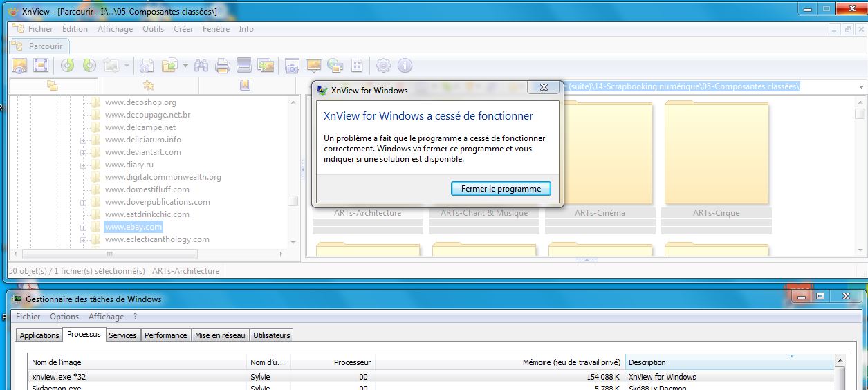Select the xnview.exe *32 process row
Image resolution: width=868 pixels, height=390 pixels.
tap(432, 377)
